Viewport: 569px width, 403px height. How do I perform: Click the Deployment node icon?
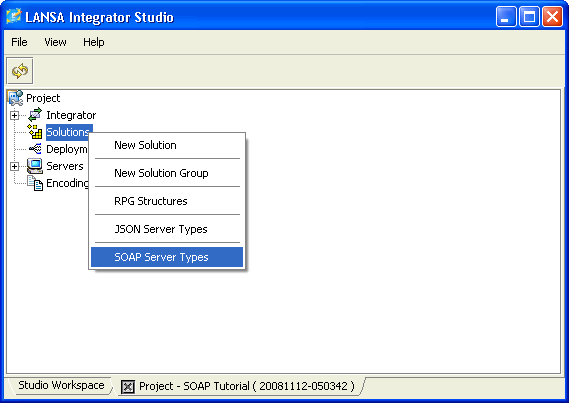[x=35, y=149]
